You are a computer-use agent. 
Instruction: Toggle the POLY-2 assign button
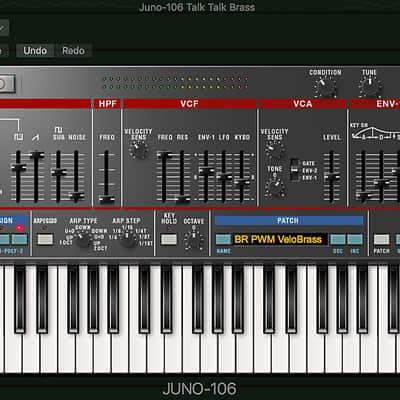[x=19, y=239]
